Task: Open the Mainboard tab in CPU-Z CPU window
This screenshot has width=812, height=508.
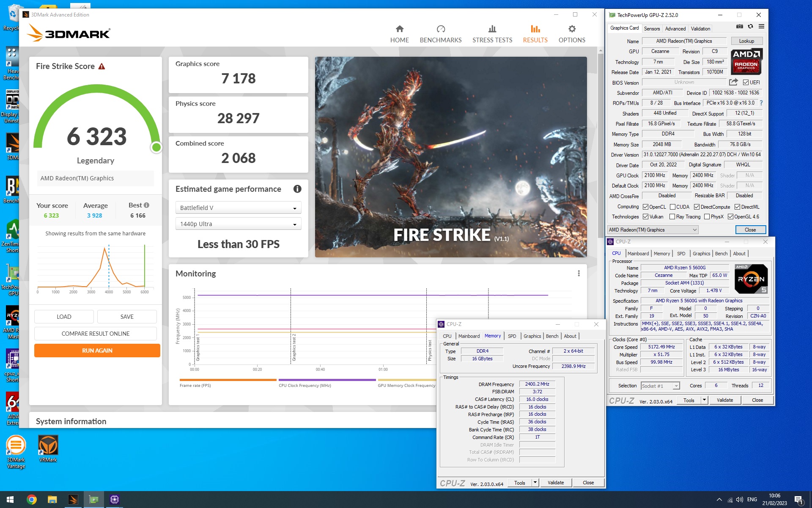Action: click(638, 254)
